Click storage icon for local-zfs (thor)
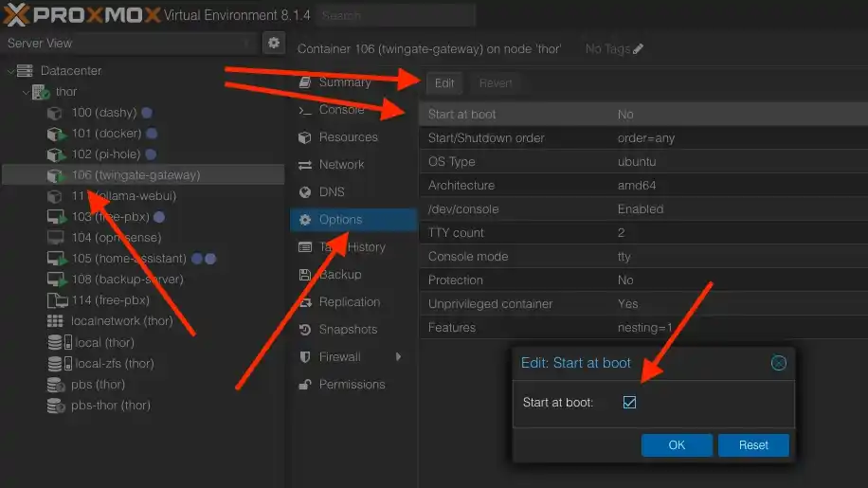Image resolution: width=868 pixels, height=488 pixels. click(x=60, y=364)
